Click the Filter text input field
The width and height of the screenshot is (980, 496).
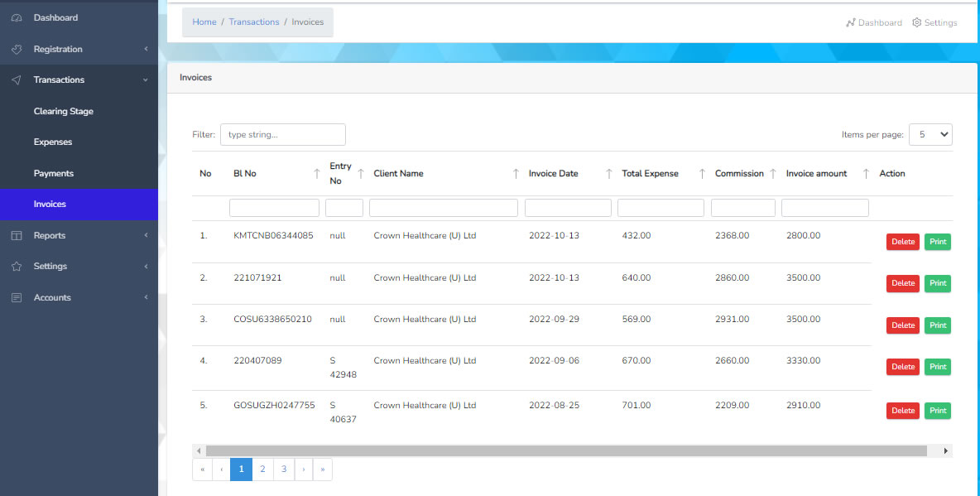(282, 134)
